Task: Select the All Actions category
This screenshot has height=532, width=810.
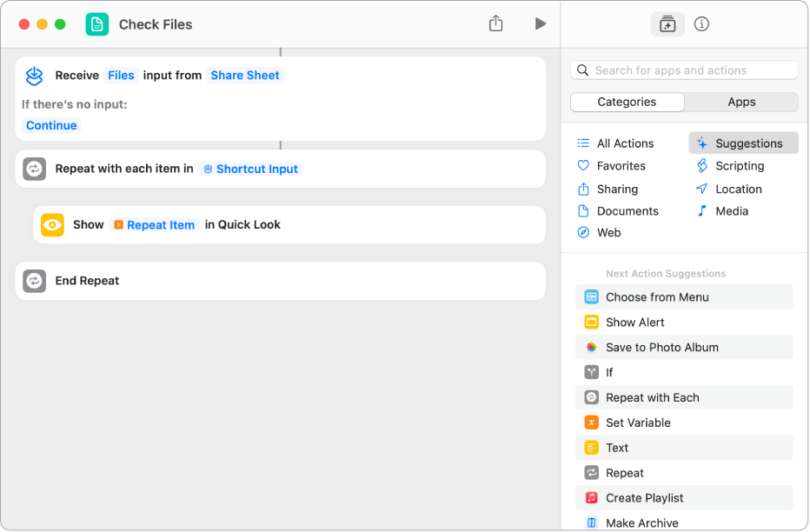Action: click(x=624, y=143)
